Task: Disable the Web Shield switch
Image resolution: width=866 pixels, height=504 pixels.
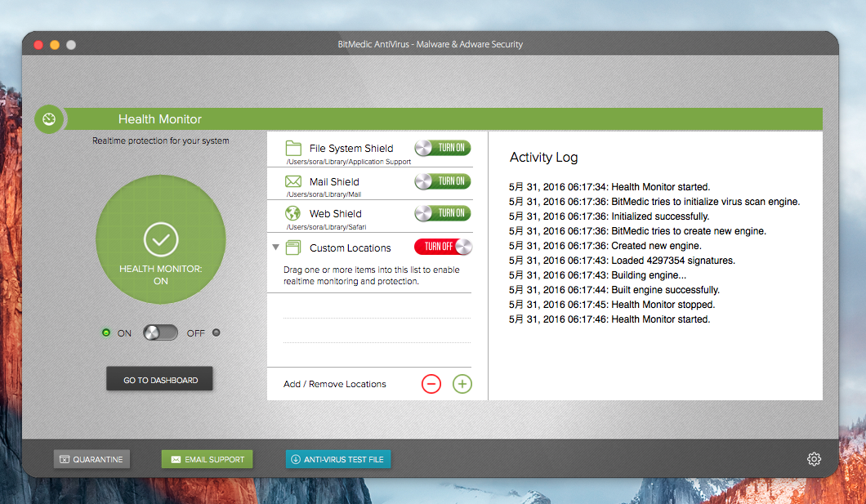Action: 443,213
